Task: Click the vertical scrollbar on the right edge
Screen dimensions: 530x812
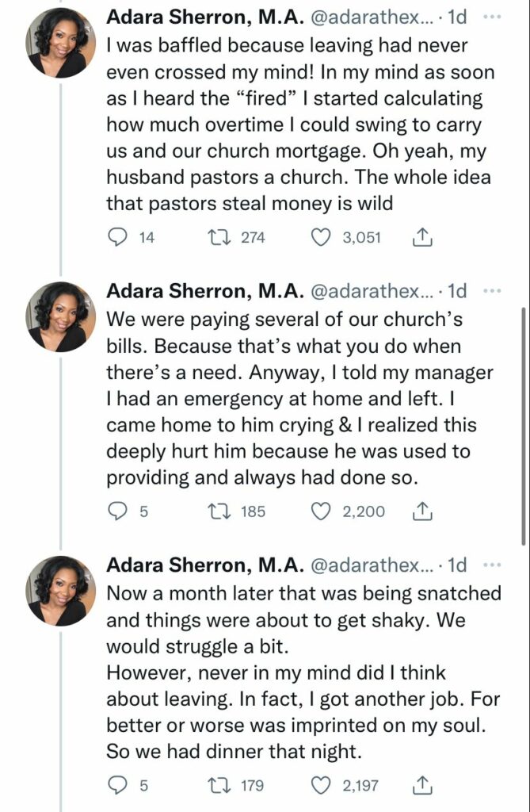Action: [x=524, y=426]
